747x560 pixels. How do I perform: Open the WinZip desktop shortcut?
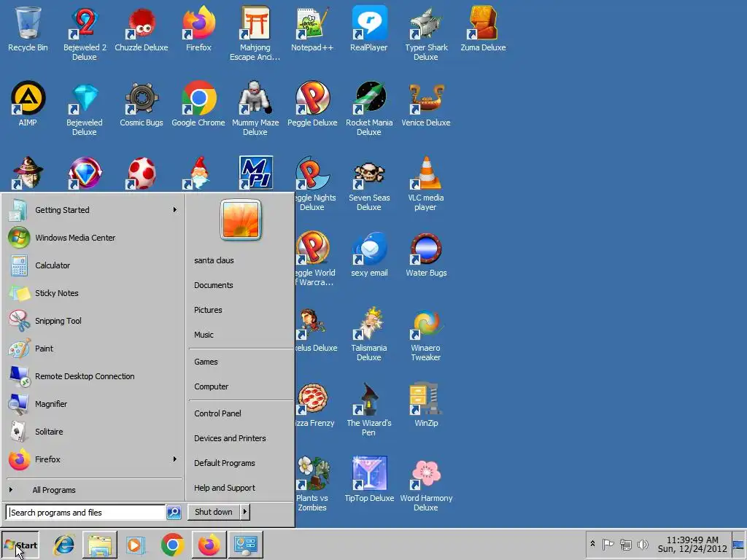coord(426,404)
